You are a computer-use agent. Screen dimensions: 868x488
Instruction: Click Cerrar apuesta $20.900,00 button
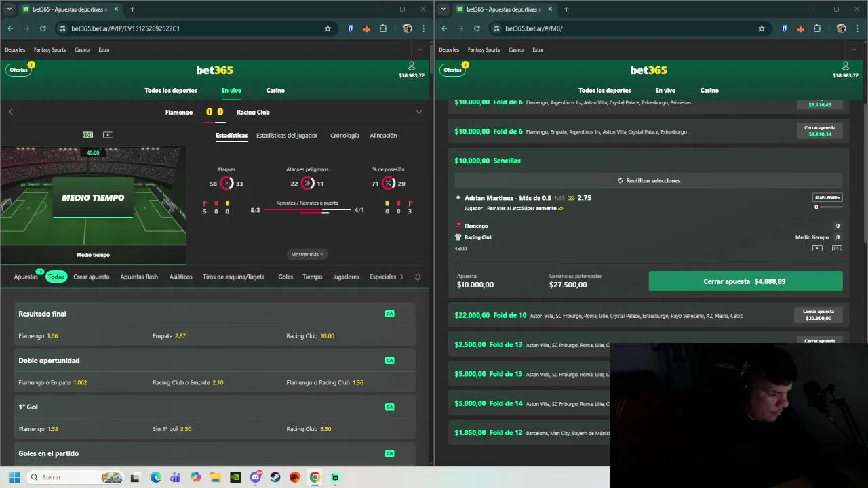tap(818, 314)
